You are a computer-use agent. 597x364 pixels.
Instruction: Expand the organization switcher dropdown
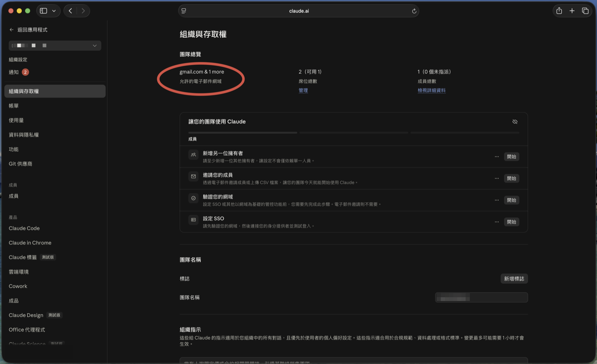point(55,45)
